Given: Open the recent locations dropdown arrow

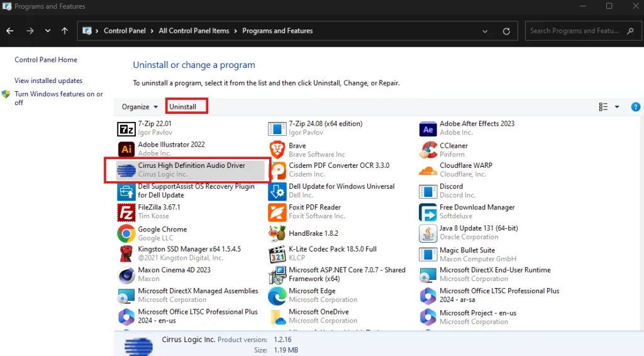Looking at the screenshot, I should [x=48, y=31].
